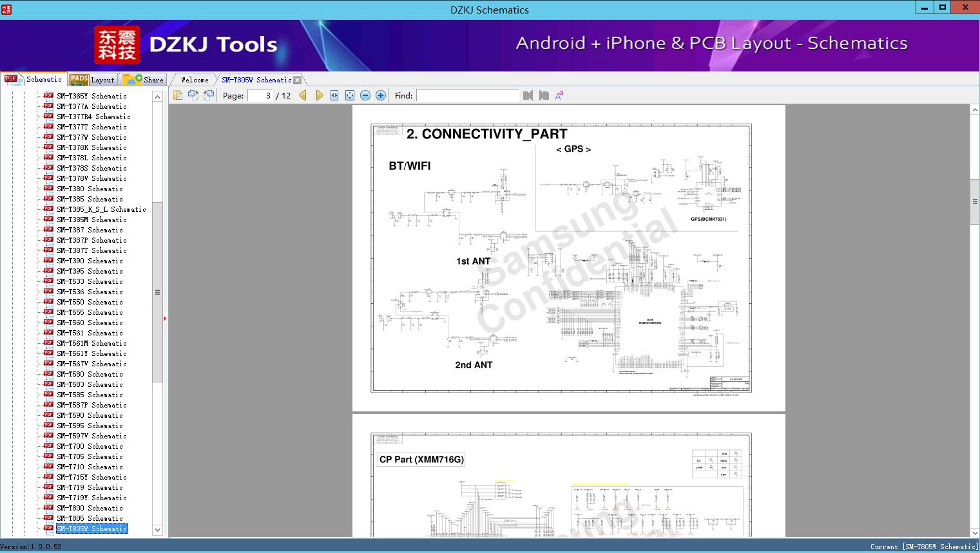
Task: Open the Share panel tab
Action: click(x=143, y=80)
